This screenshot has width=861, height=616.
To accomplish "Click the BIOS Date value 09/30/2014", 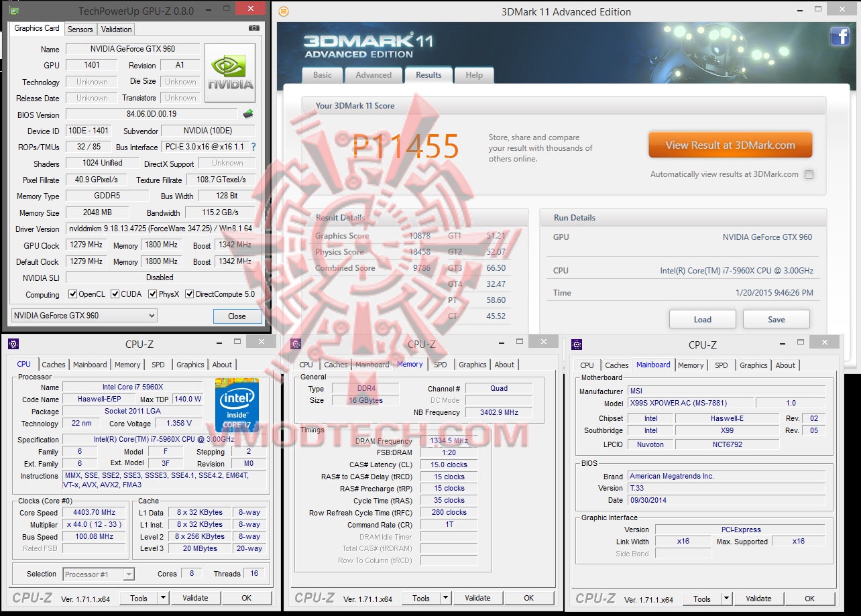I will (727, 500).
